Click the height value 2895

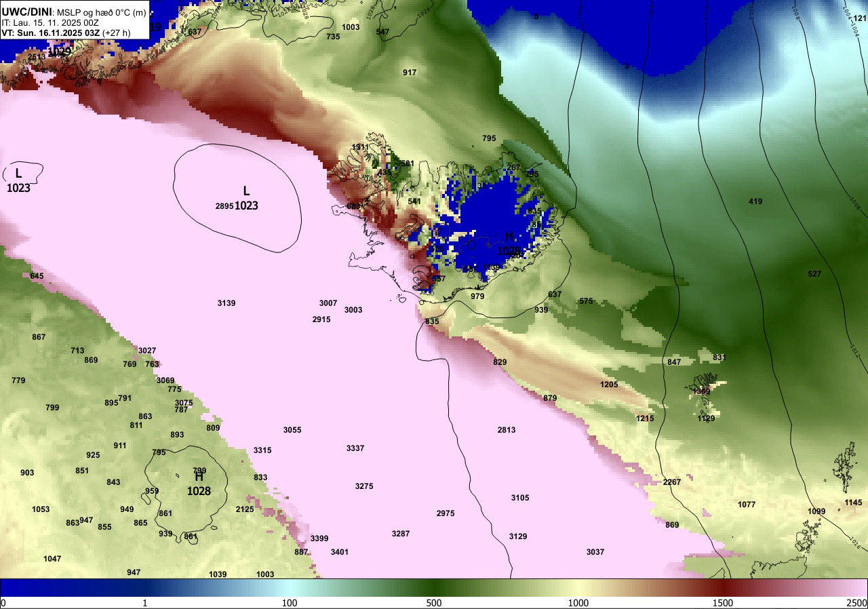(x=224, y=206)
